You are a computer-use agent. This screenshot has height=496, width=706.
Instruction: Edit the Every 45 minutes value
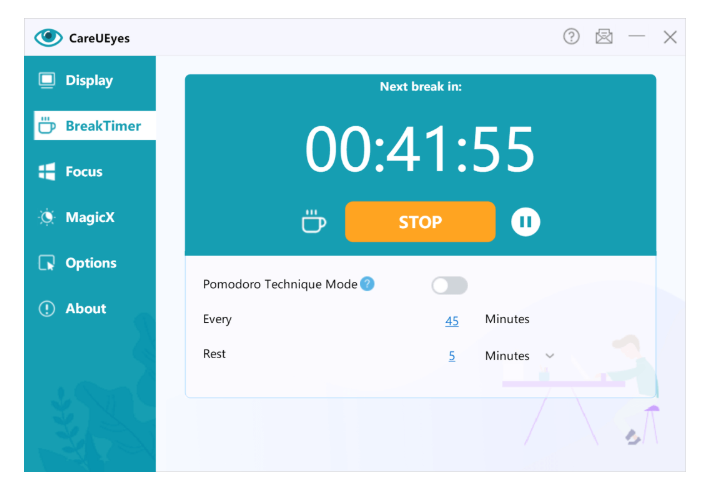[452, 321]
